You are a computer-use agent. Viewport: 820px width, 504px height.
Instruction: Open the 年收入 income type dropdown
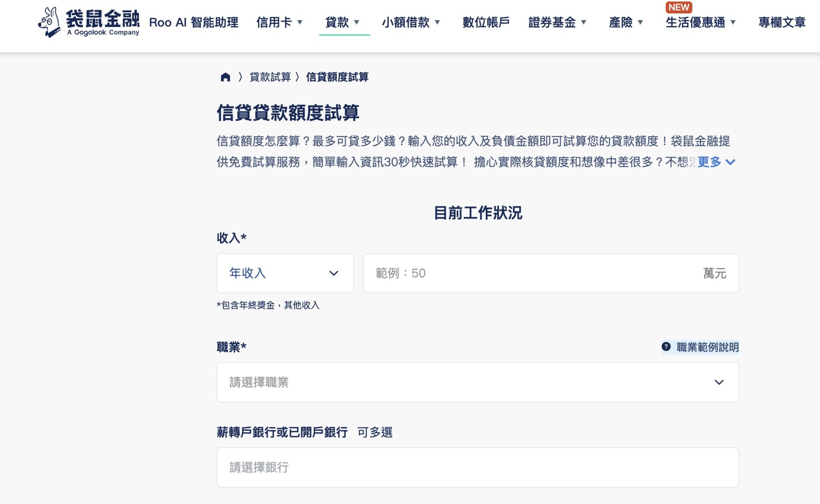285,273
